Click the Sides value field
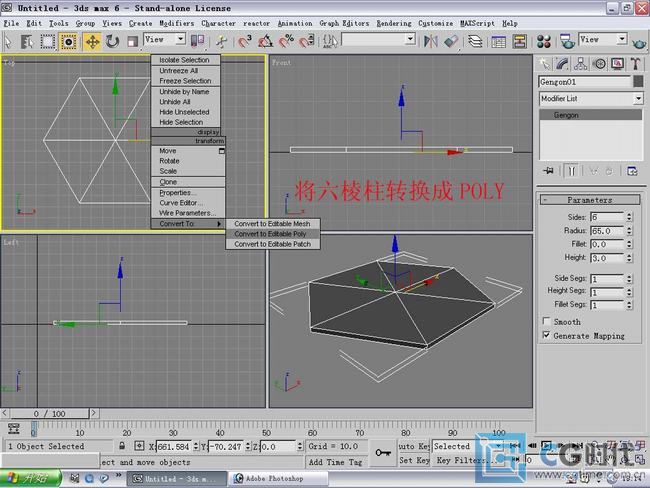Viewport: 650px width, 488px height. pyautogui.click(x=607, y=217)
